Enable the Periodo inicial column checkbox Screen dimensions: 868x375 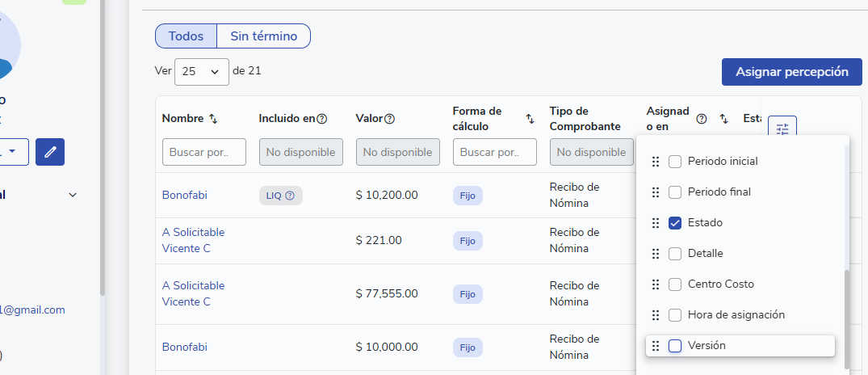point(675,162)
